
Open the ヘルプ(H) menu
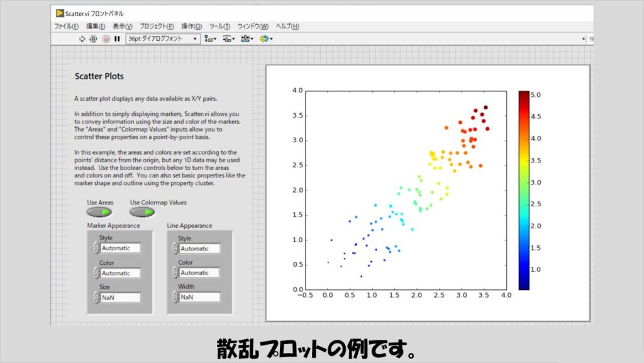[287, 26]
